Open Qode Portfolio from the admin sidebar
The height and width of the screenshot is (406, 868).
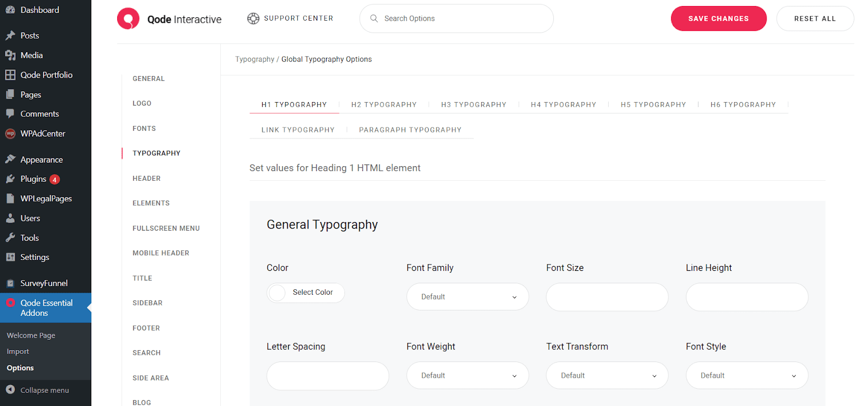pos(46,75)
